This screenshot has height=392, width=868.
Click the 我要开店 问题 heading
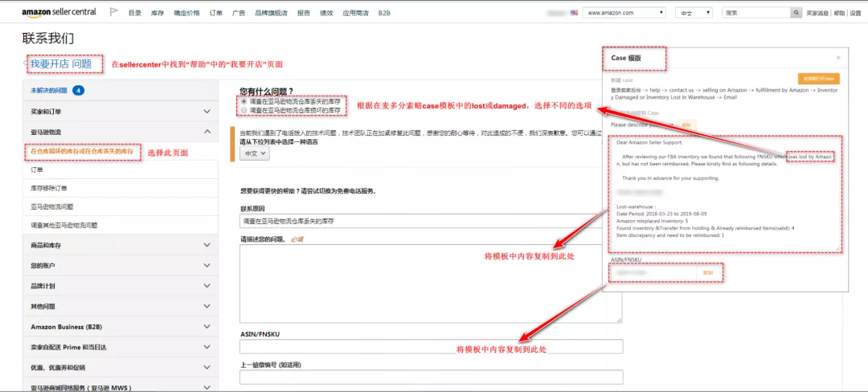pos(61,64)
